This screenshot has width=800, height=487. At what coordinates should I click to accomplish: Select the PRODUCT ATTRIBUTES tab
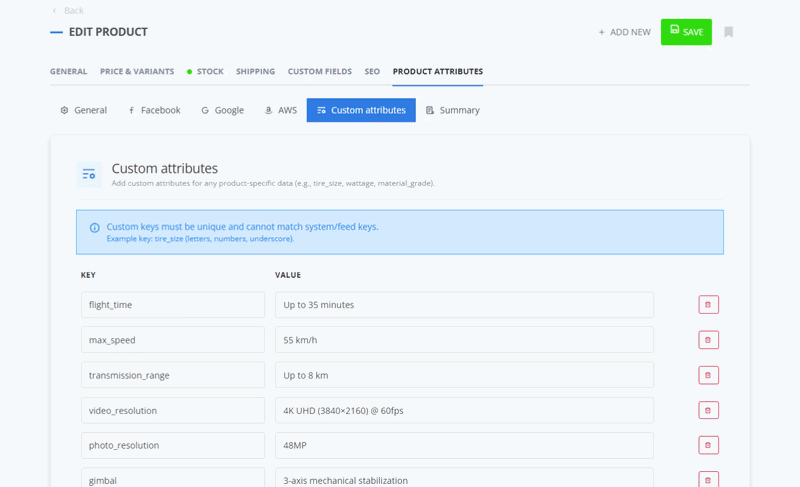pyautogui.click(x=438, y=71)
